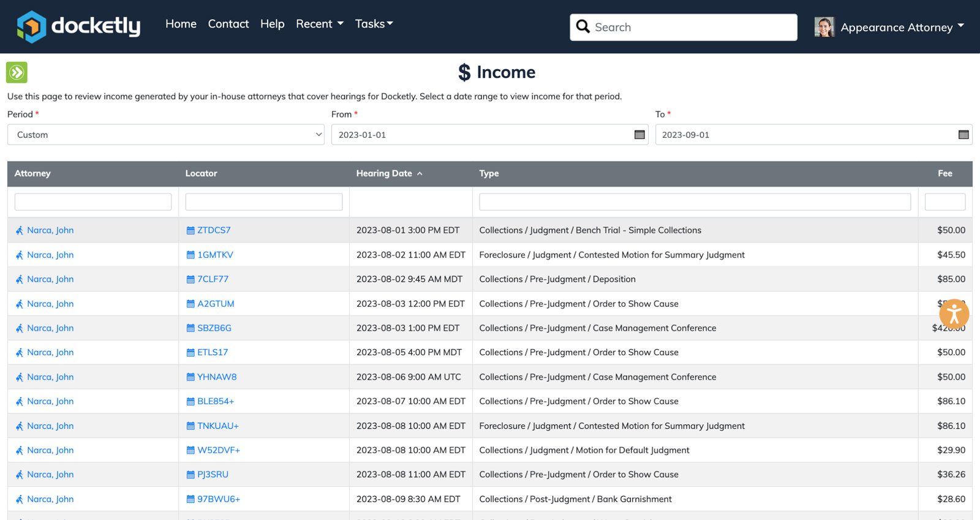Viewport: 980px width, 520px height.
Task: Click attorney icon in 1GMTKV row
Action: (x=20, y=255)
